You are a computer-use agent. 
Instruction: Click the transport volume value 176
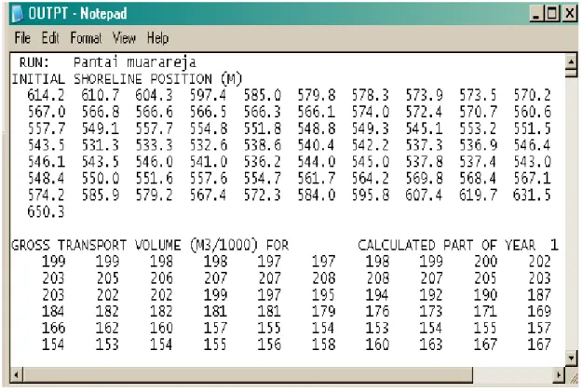point(377,311)
